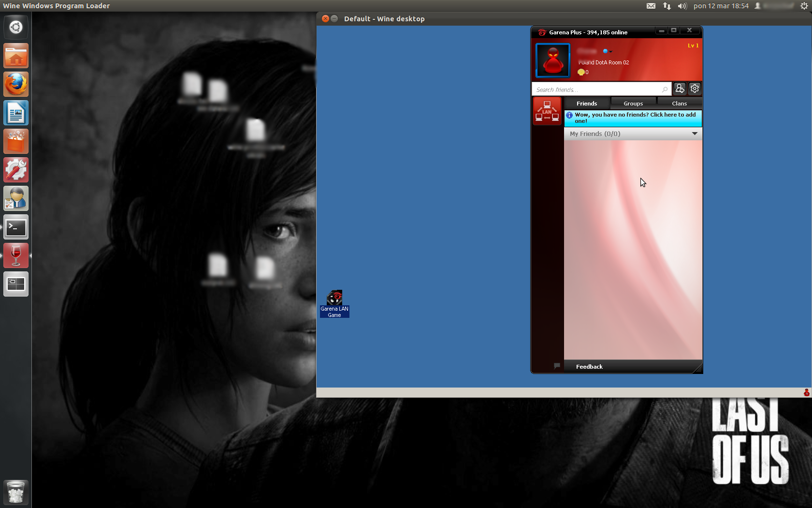Open the LAN games panel
The width and height of the screenshot is (812, 508).
coord(547,111)
